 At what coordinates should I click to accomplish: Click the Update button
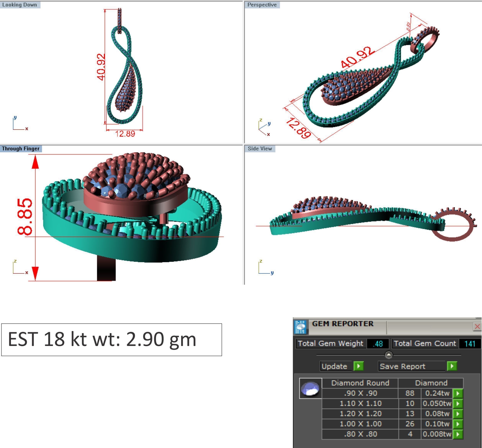(x=336, y=366)
